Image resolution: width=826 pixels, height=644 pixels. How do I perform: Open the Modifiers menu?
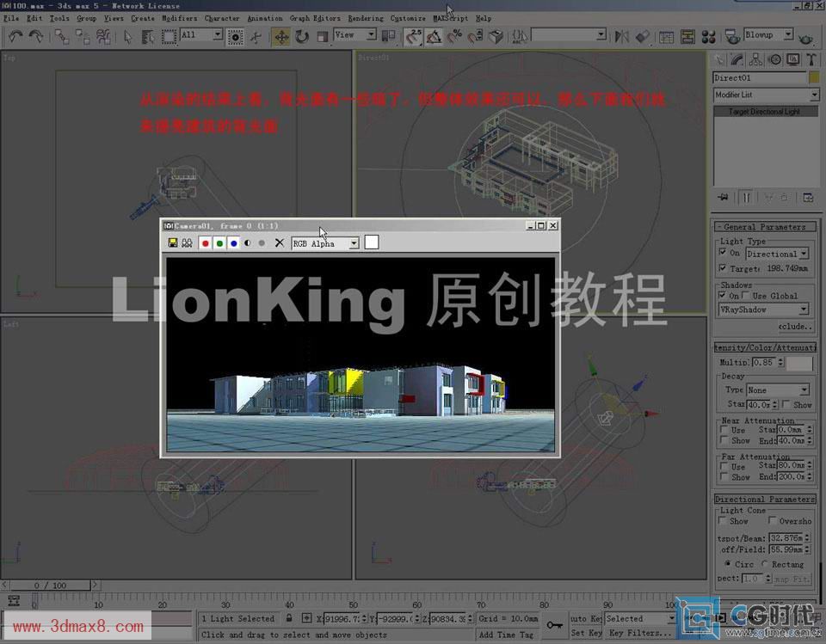(x=179, y=18)
